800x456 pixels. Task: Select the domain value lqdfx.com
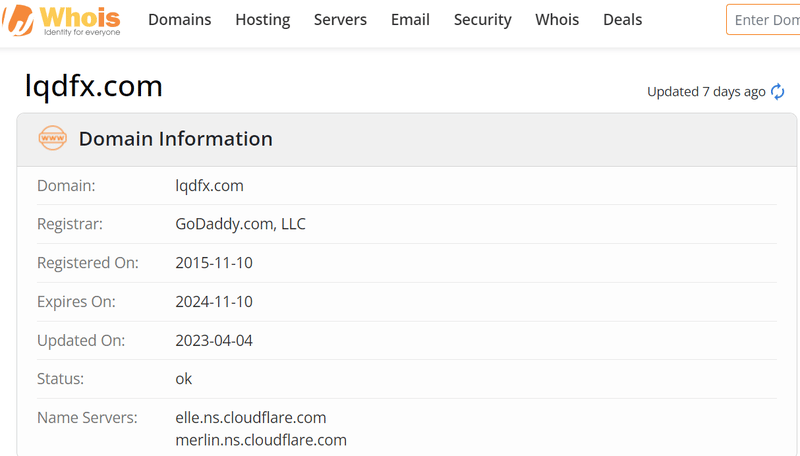click(209, 186)
